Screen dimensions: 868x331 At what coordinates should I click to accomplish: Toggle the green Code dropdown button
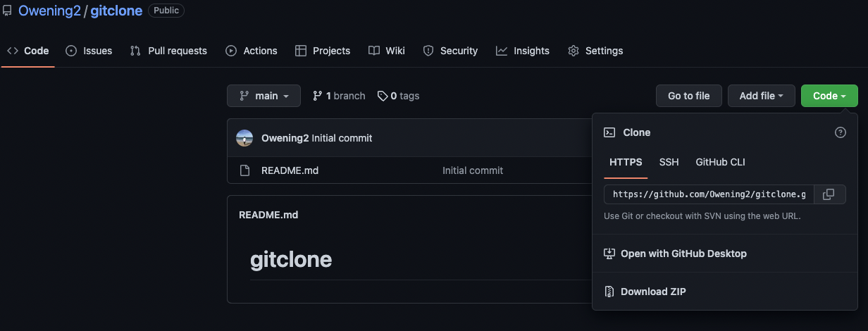pyautogui.click(x=829, y=96)
